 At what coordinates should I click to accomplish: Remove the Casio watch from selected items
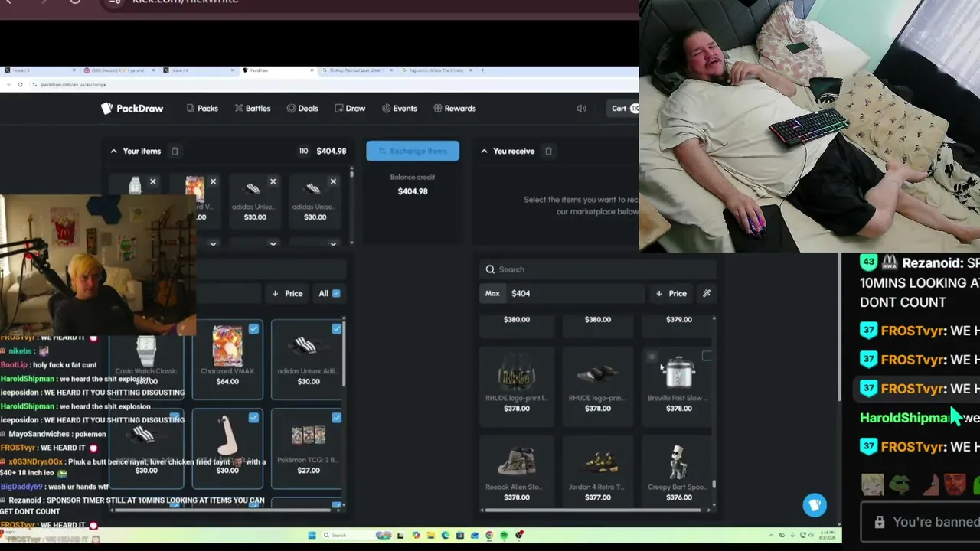coord(153,182)
